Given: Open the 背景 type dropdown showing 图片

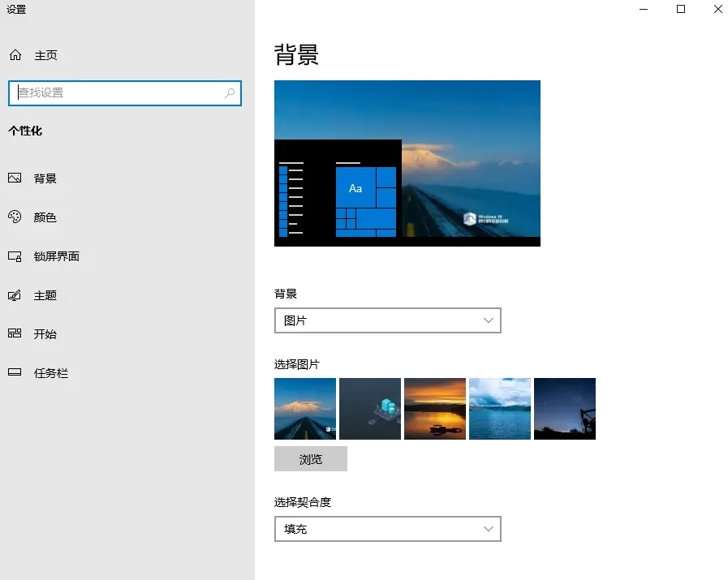Looking at the screenshot, I should pyautogui.click(x=387, y=320).
